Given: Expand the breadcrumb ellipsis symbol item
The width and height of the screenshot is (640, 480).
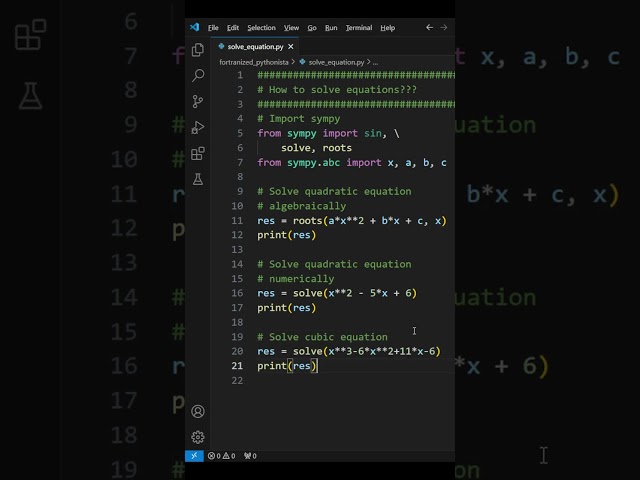Looking at the screenshot, I should point(375,62).
